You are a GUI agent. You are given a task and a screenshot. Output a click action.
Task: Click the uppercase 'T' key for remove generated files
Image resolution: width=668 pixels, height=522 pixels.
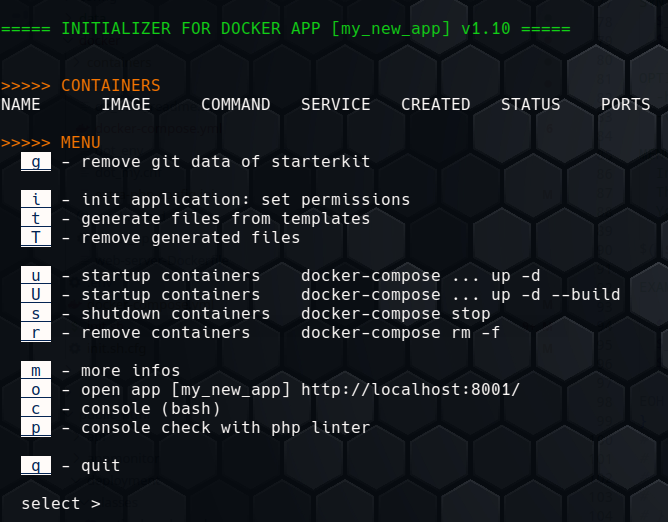[x=36, y=237]
